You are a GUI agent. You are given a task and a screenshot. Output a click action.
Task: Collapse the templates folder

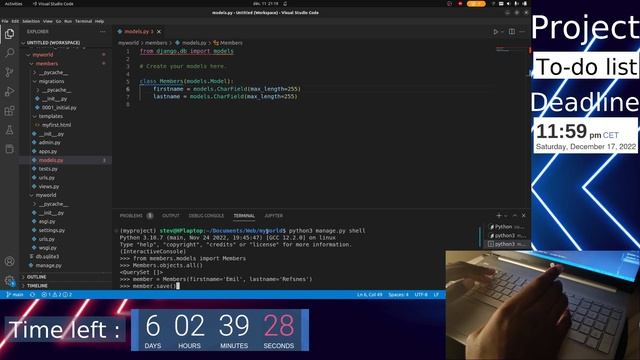pyautogui.click(x=65, y=116)
